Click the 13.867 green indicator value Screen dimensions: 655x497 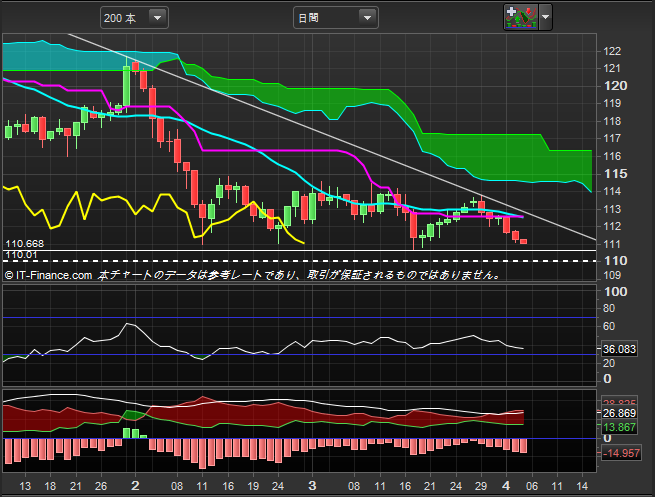pyautogui.click(x=619, y=427)
